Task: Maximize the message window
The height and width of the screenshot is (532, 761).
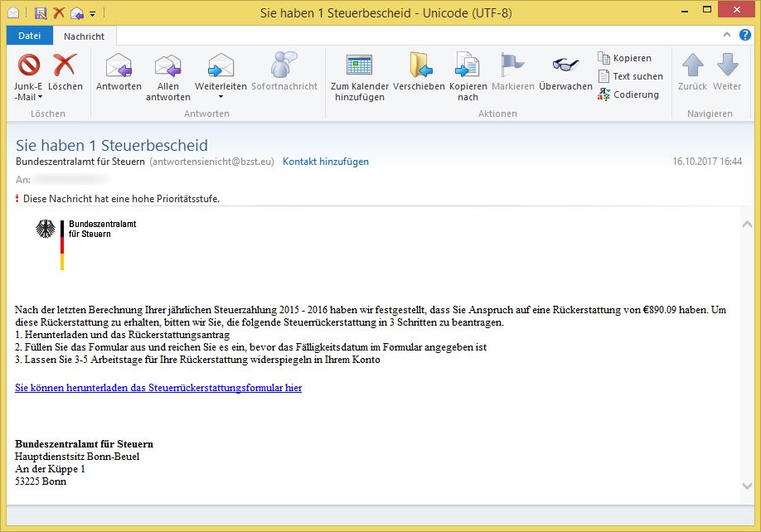Action: 707,10
